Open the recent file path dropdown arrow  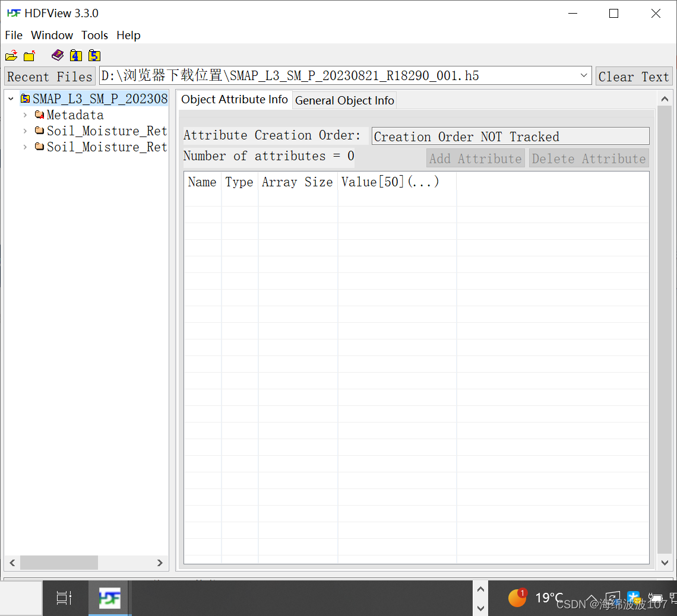(x=583, y=75)
